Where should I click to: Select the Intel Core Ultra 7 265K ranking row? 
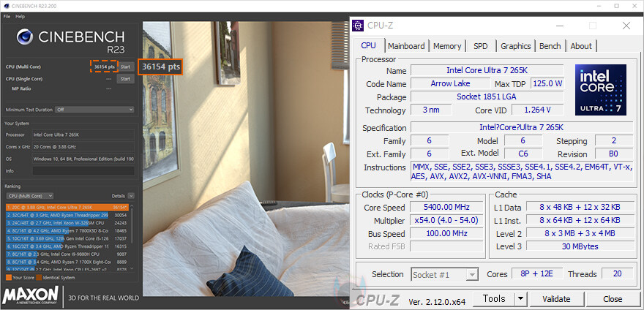pyautogui.click(x=67, y=208)
